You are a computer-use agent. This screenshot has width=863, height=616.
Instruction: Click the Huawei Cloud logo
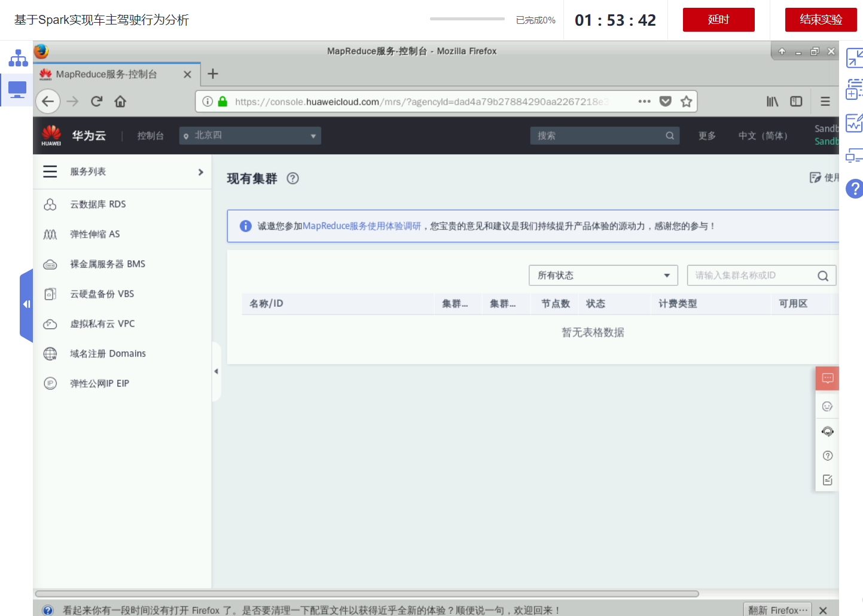[51, 135]
